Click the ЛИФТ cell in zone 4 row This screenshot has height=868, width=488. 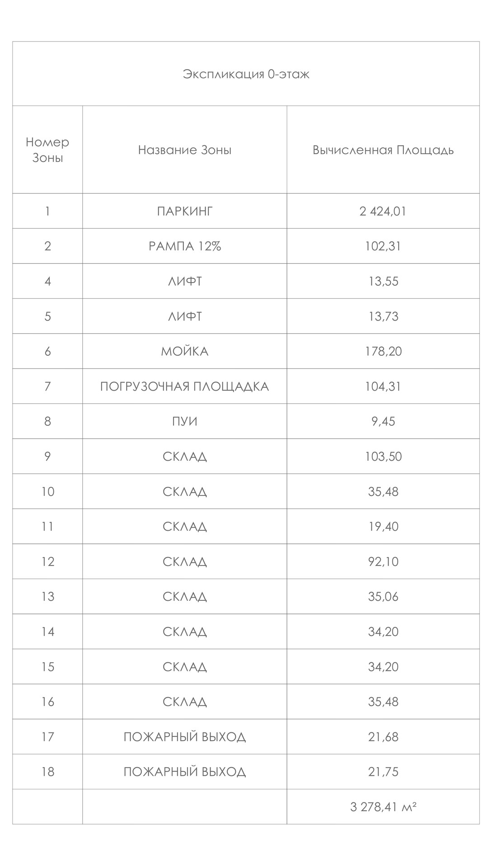[184, 281]
